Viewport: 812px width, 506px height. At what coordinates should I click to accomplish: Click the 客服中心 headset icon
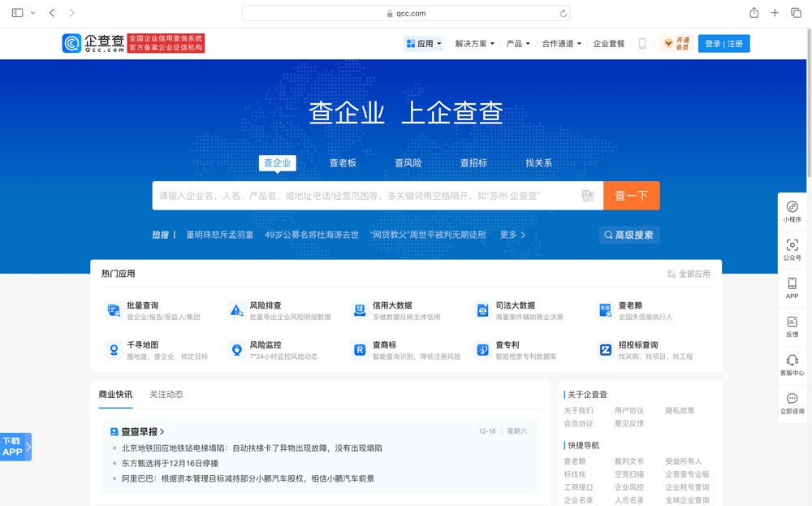click(x=792, y=361)
